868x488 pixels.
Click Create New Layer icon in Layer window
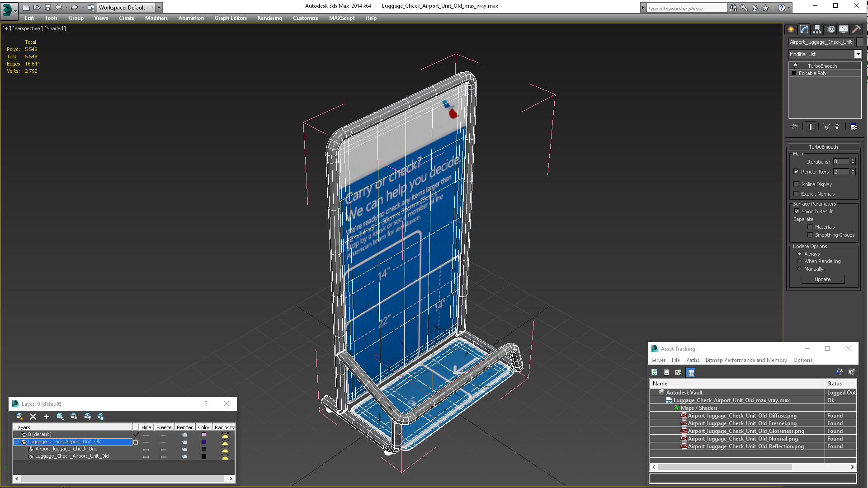[x=19, y=417]
